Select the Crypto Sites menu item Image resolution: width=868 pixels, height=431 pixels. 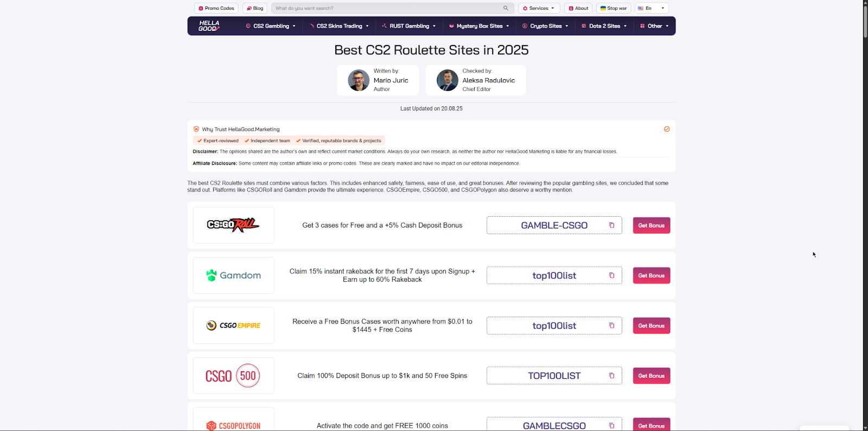(x=545, y=25)
